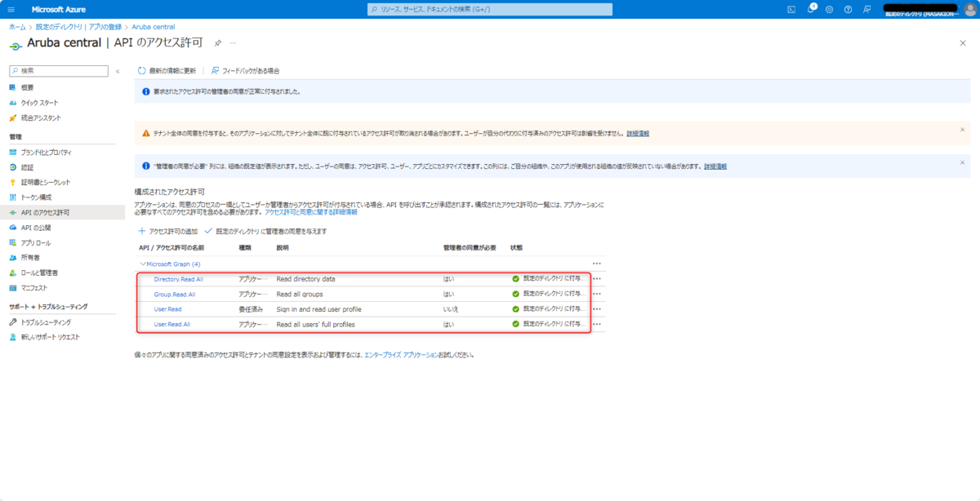Open Group.Read.All permission link
This screenshot has height=501, width=980.
[x=175, y=294]
